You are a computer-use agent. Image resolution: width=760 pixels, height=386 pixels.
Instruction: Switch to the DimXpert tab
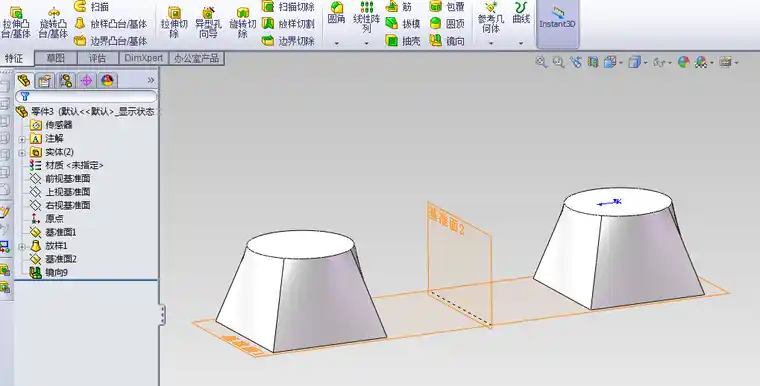(x=143, y=58)
